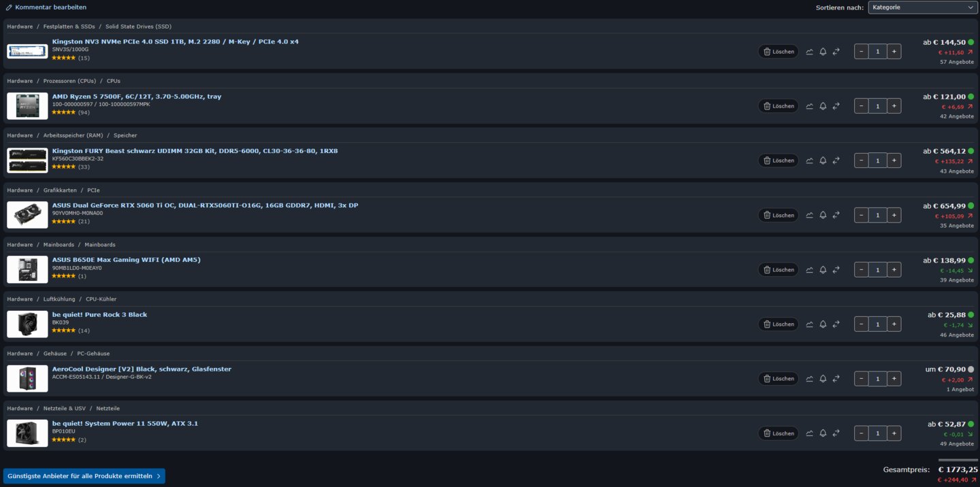Viewport: 980px width, 487px height.
Task: Open the Sortieren nach Kategorie dropdown
Action: 923,7
